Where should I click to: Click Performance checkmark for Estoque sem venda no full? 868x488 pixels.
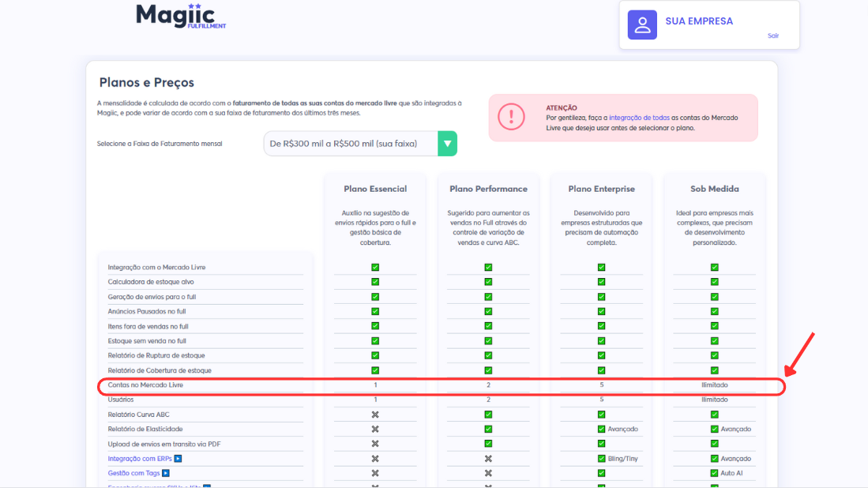(488, 341)
